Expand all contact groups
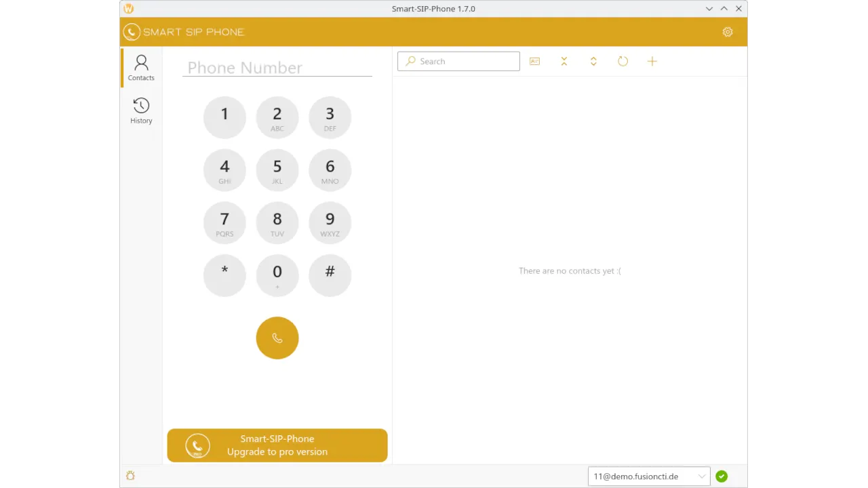Screen dimensions: 868x488 [593, 61]
